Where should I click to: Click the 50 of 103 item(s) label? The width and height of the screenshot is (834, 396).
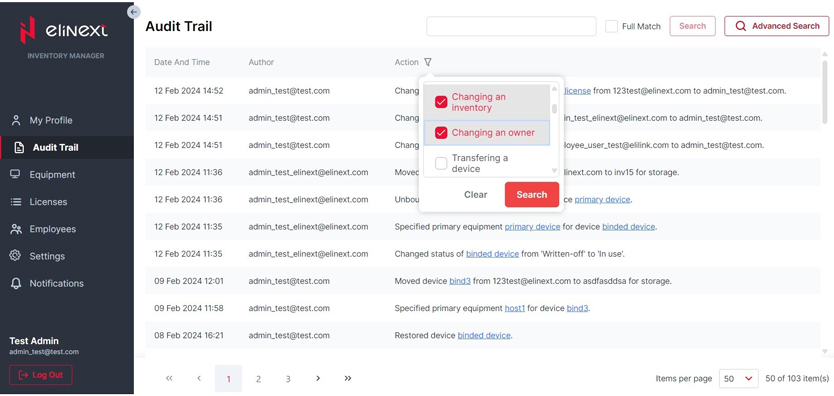797,378
